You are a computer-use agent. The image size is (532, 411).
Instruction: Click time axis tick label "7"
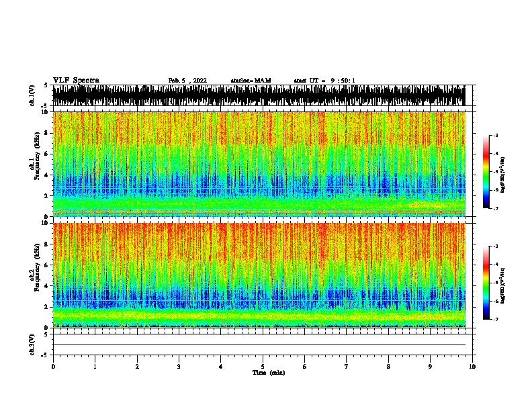point(347,367)
